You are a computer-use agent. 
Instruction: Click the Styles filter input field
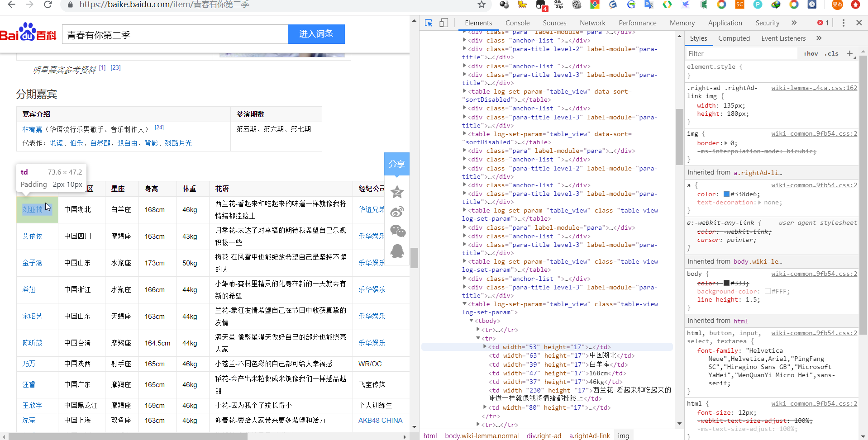(738, 53)
